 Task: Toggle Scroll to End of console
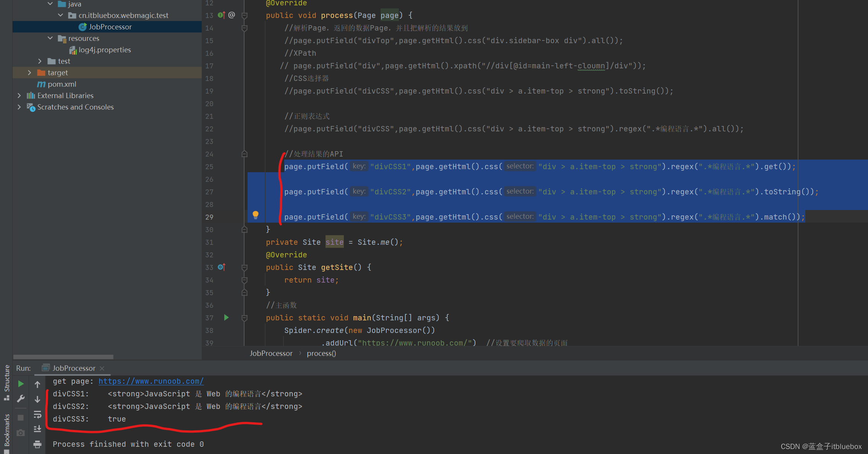(37, 429)
